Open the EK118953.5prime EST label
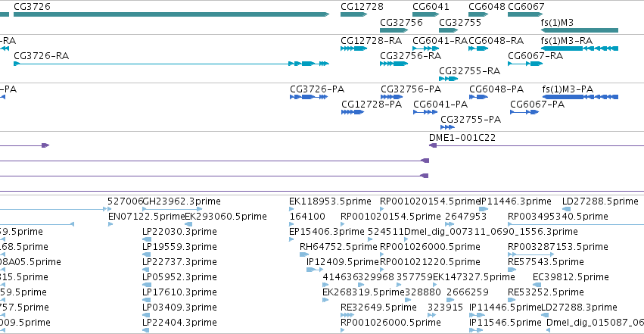The width and height of the screenshot is (644, 334). pos(330,201)
